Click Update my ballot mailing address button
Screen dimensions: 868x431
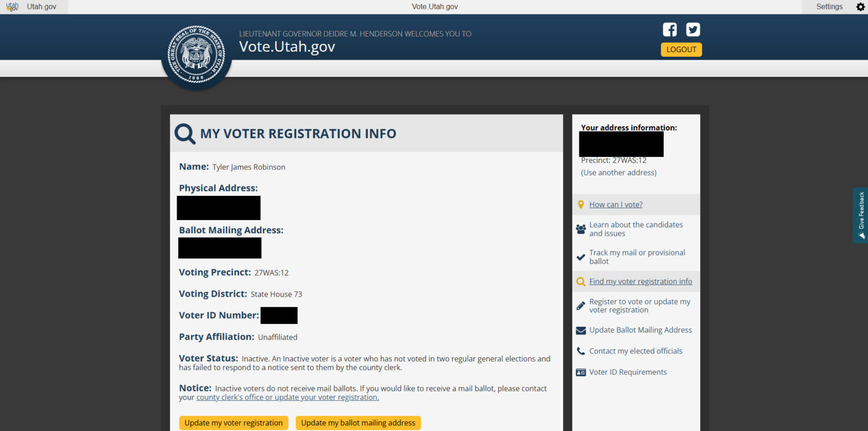coord(358,423)
